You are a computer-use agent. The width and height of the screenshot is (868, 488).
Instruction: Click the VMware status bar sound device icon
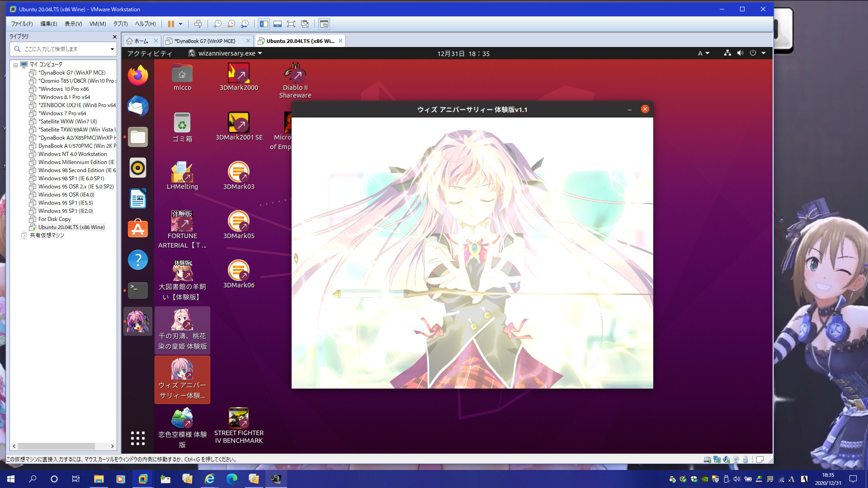coord(726,460)
